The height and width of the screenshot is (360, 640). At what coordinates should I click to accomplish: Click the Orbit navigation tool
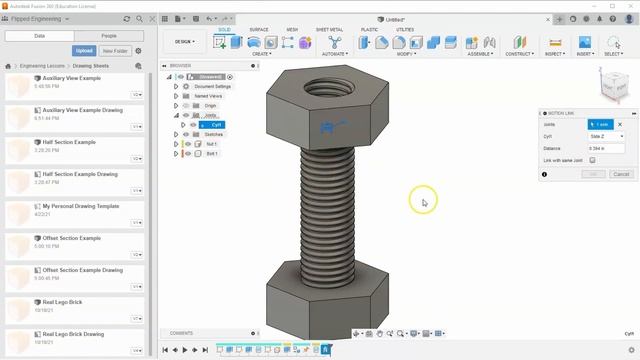[x=356, y=333]
